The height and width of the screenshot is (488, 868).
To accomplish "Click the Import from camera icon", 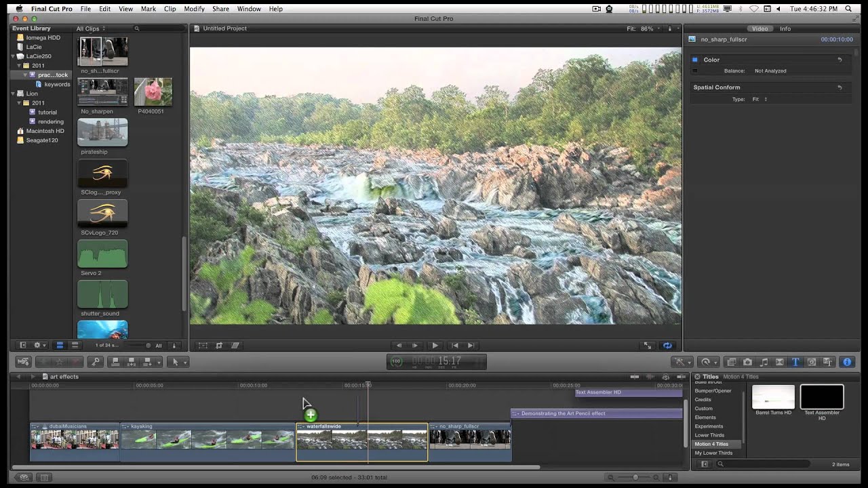I will (23, 362).
